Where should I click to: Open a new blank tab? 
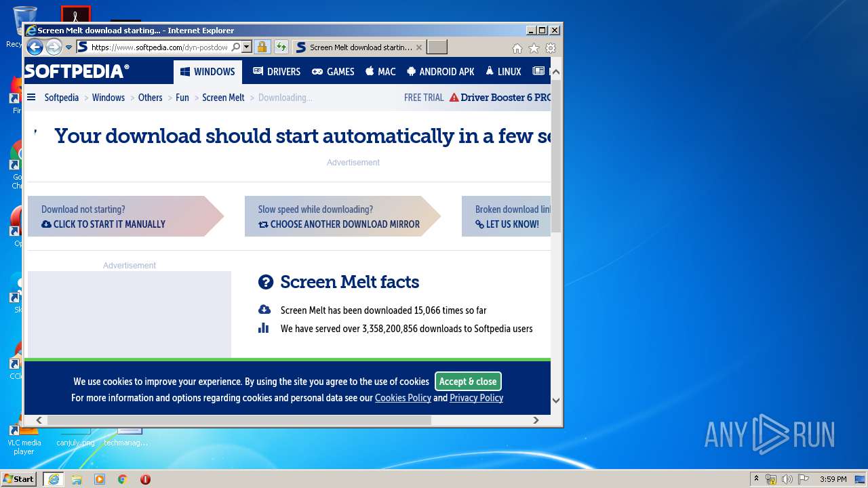437,47
